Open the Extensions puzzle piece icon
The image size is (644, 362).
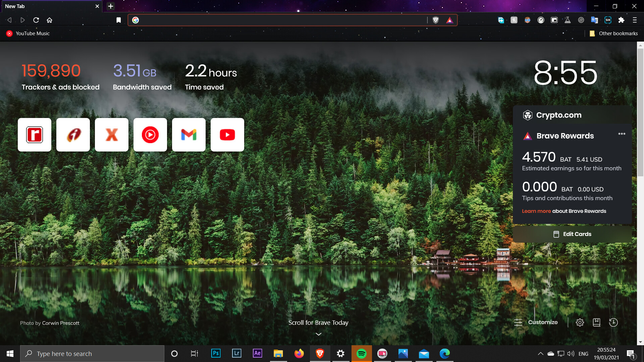621,20
